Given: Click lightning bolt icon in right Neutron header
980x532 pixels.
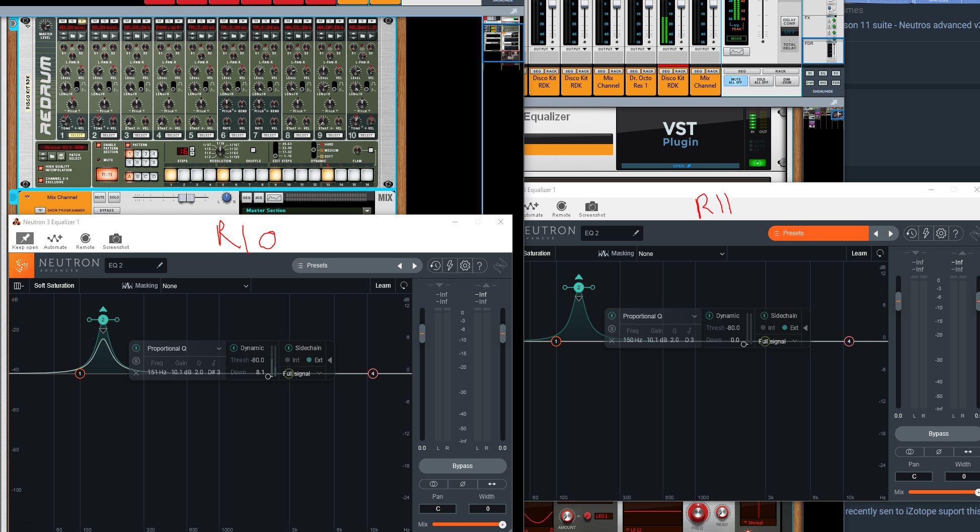Looking at the screenshot, I should click(x=926, y=233).
